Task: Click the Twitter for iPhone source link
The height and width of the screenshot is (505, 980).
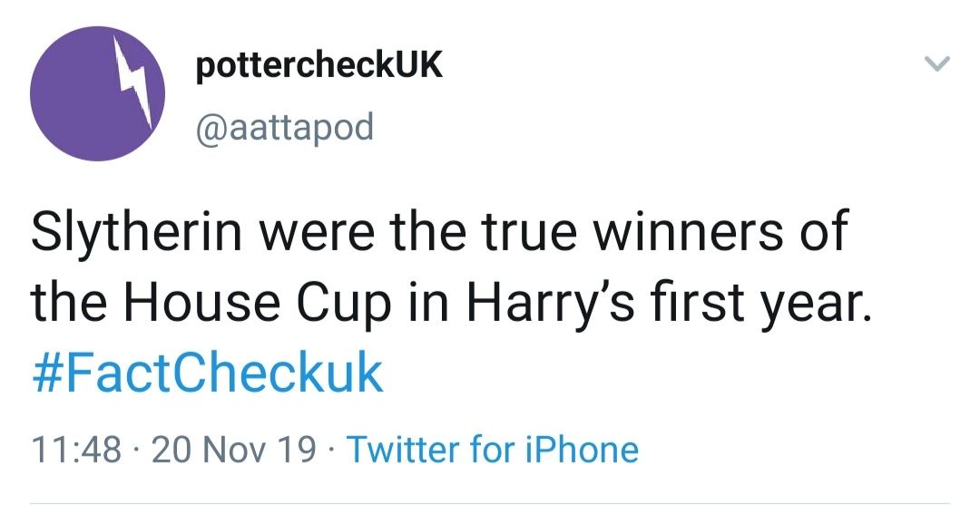Action: tap(493, 450)
